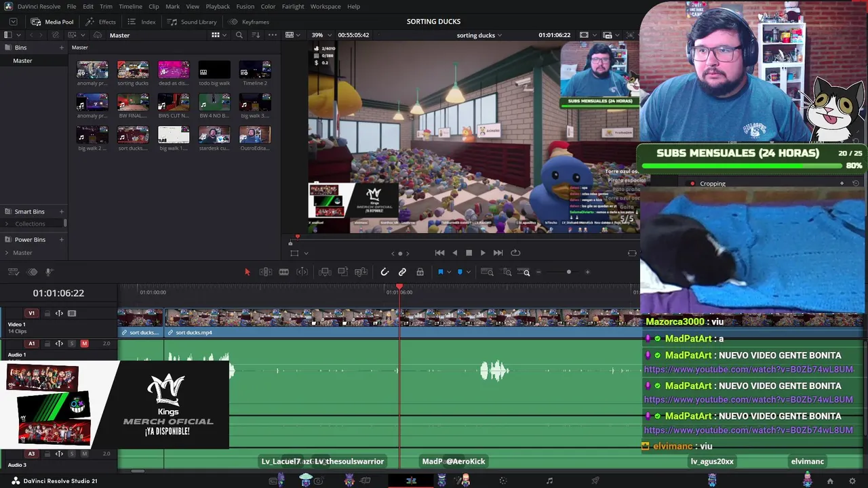Viewport: 868px width, 488px height.
Task: Select the Trim Edit mode tool
Action: point(266,272)
